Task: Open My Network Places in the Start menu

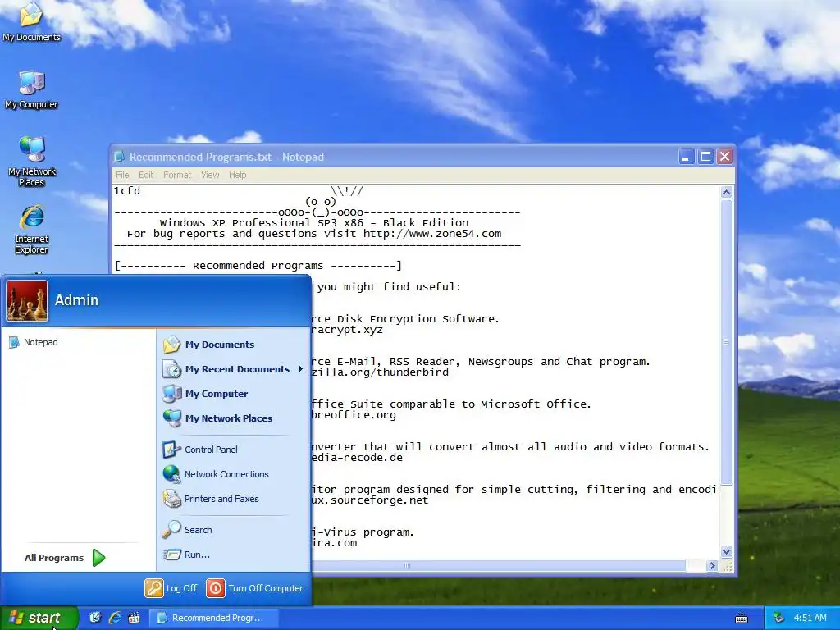Action: tap(217, 418)
